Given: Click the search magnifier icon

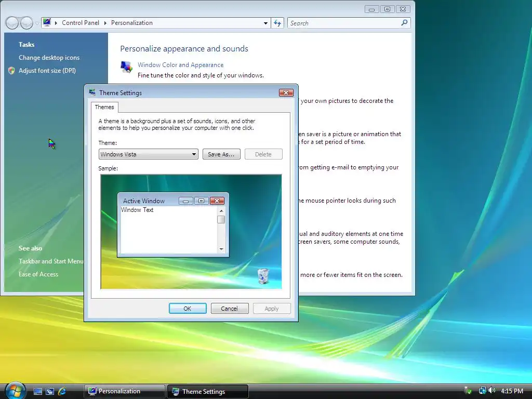Looking at the screenshot, I should [404, 23].
